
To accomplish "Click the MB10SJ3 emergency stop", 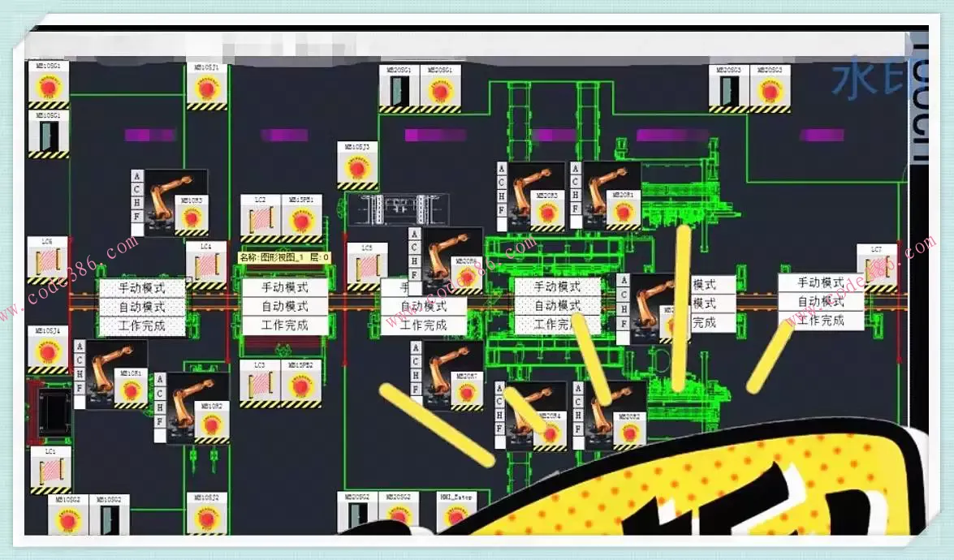I will (x=358, y=166).
